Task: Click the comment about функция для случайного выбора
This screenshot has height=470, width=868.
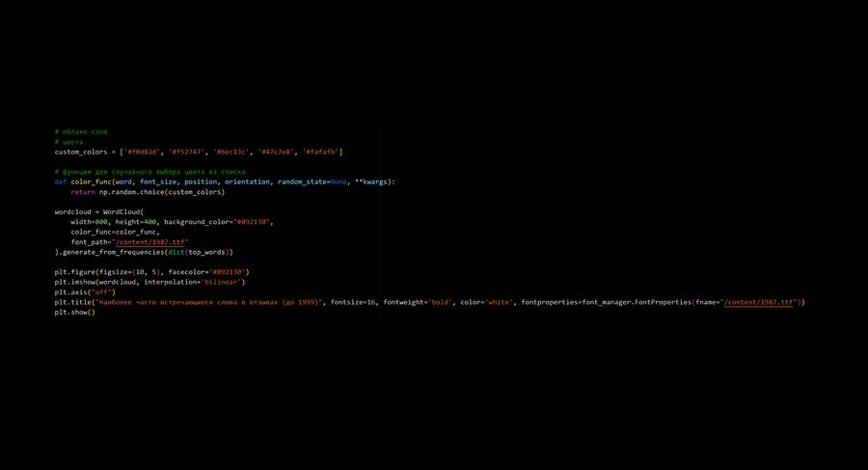Action: (x=149, y=172)
